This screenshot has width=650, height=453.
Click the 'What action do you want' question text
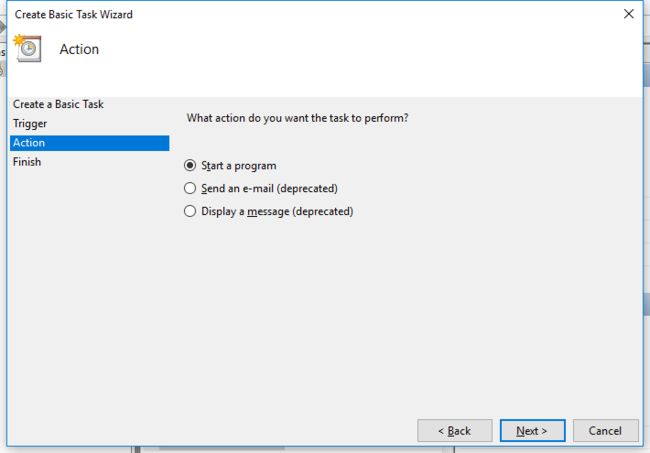[x=297, y=118]
